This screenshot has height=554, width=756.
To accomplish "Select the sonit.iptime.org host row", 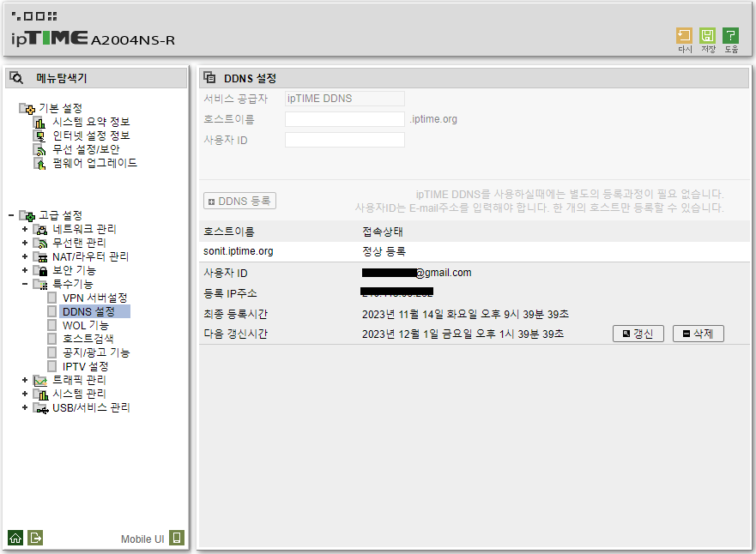I will (x=474, y=251).
